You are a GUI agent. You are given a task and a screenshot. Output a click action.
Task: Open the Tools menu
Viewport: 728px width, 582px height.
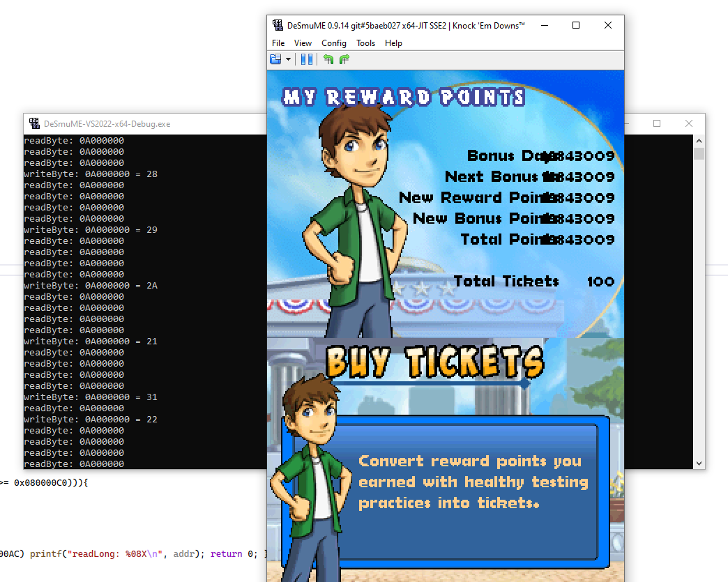(x=365, y=43)
